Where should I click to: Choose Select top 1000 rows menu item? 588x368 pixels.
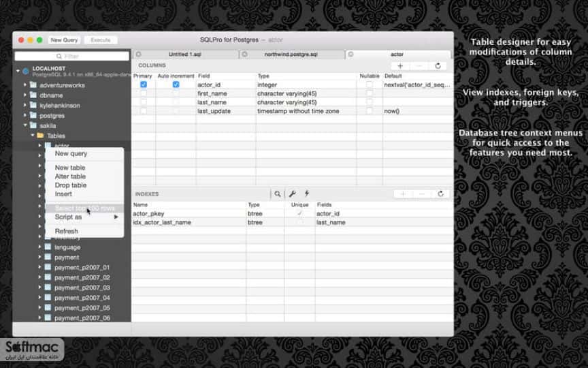point(85,208)
